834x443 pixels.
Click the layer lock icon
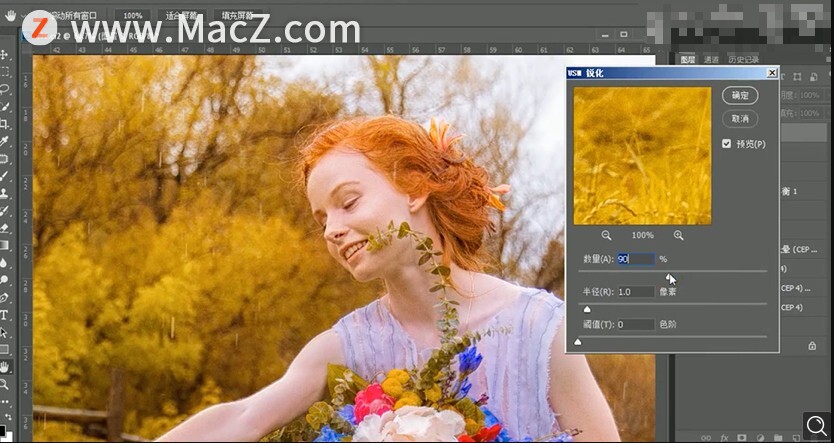coord(812,346)
